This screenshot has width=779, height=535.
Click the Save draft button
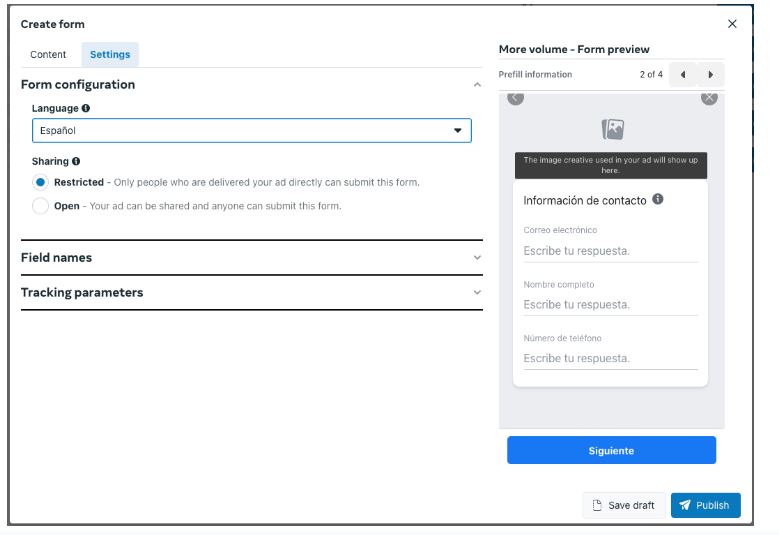(x=623, y=505)
